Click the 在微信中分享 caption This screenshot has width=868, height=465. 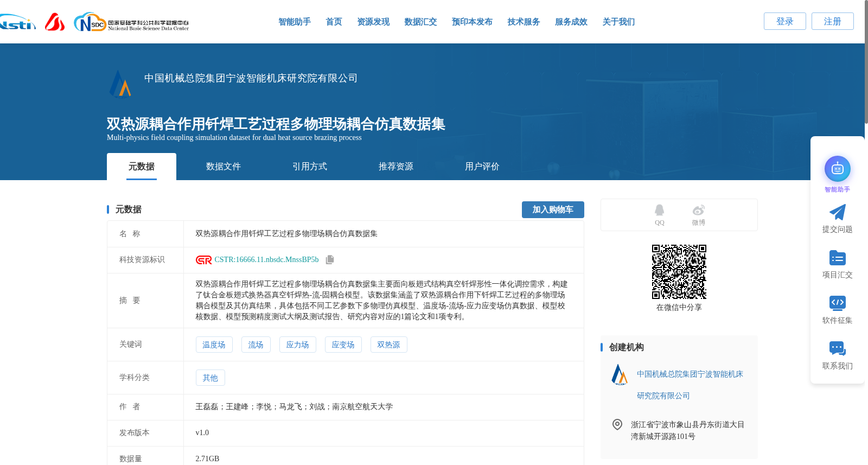(679, 308)
